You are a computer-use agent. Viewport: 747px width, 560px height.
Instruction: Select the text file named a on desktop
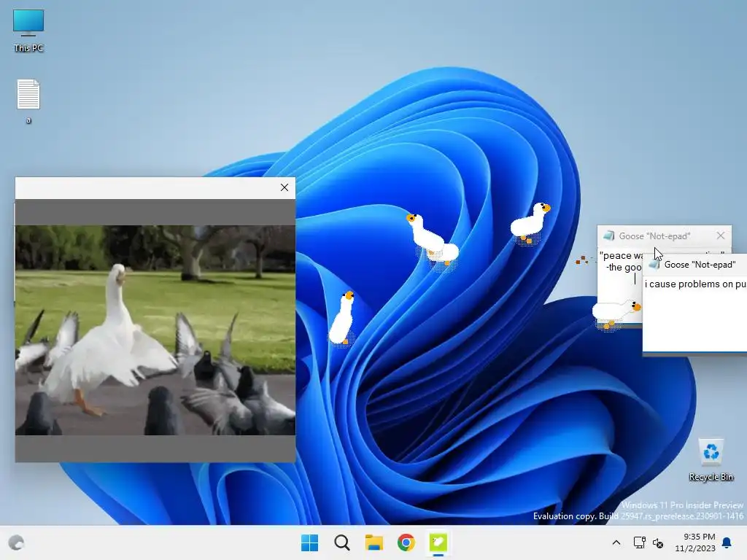(x=28, y=101)
